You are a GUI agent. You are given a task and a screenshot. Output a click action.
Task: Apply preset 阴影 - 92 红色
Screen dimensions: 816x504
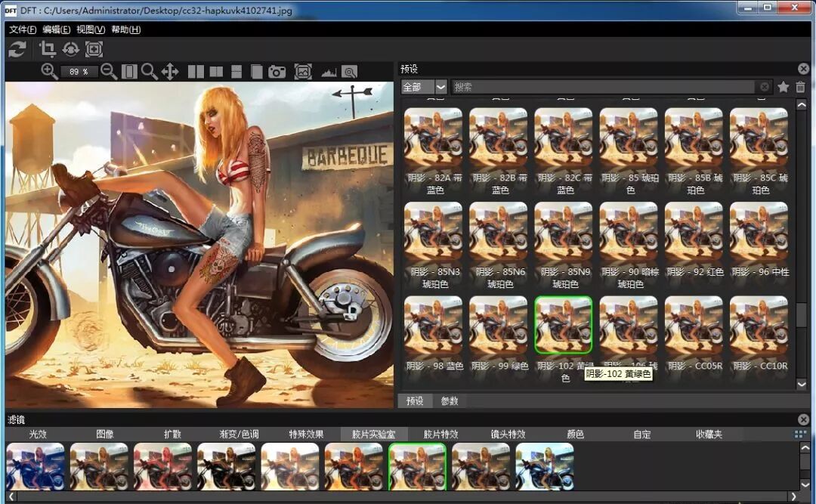point(694,231)
